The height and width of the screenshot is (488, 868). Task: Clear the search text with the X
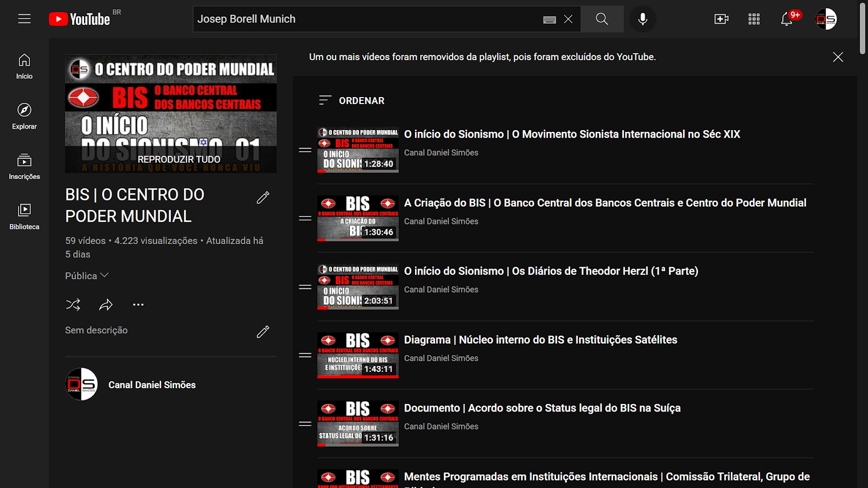pyautogui.click(x=568, y=19)
